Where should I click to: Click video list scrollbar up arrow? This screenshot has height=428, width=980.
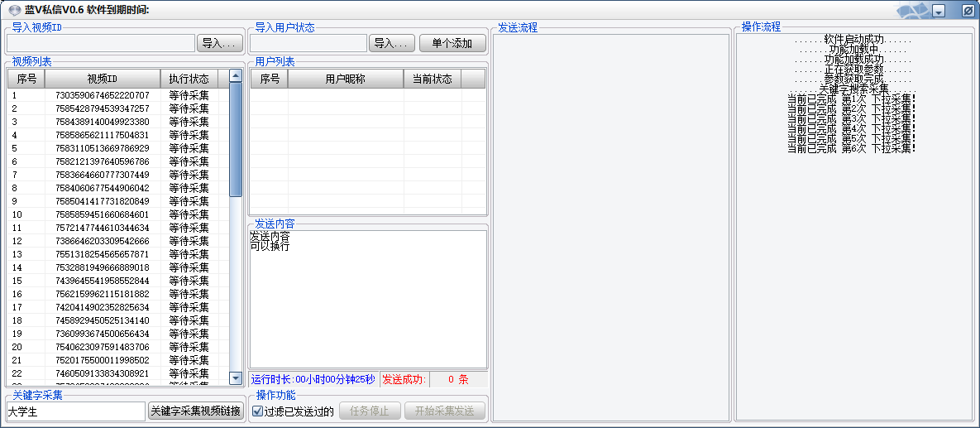click(235, 75)
